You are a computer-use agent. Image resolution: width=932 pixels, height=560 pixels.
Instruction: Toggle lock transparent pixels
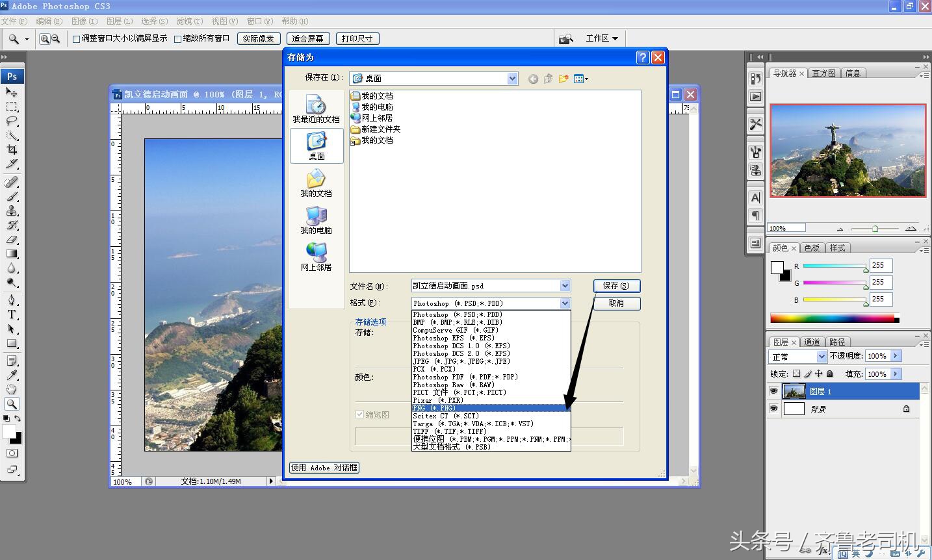796,374
